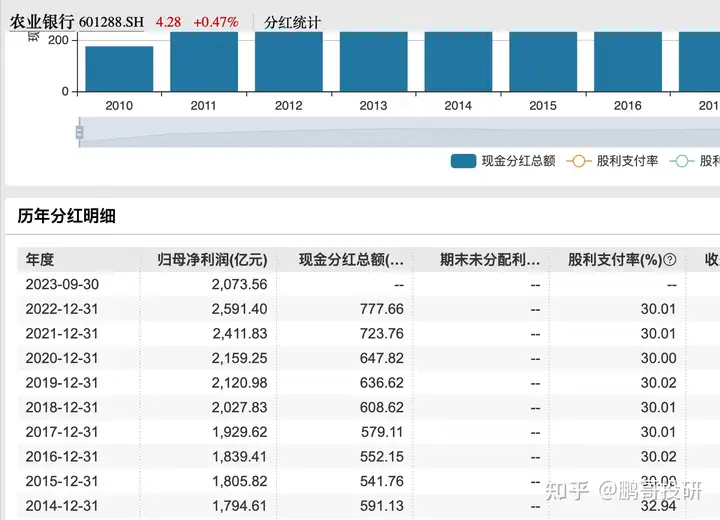Click net profit value 2,073.56
This screenshot has width=720, height=520.
click(239, 284)
